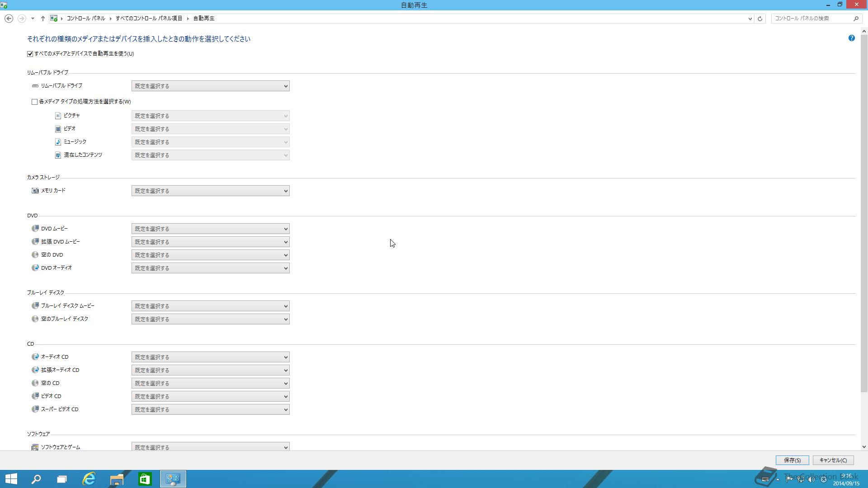Click the ブルーレイ ディスク ムービー icon

(x=35, y=306)
